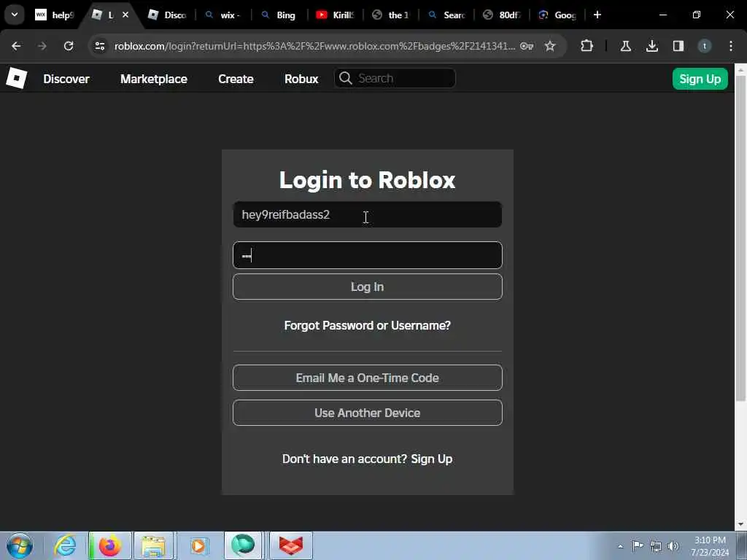Open site information icon in address bar
Viewport: 747px width, 560px height.
[99, 46]
